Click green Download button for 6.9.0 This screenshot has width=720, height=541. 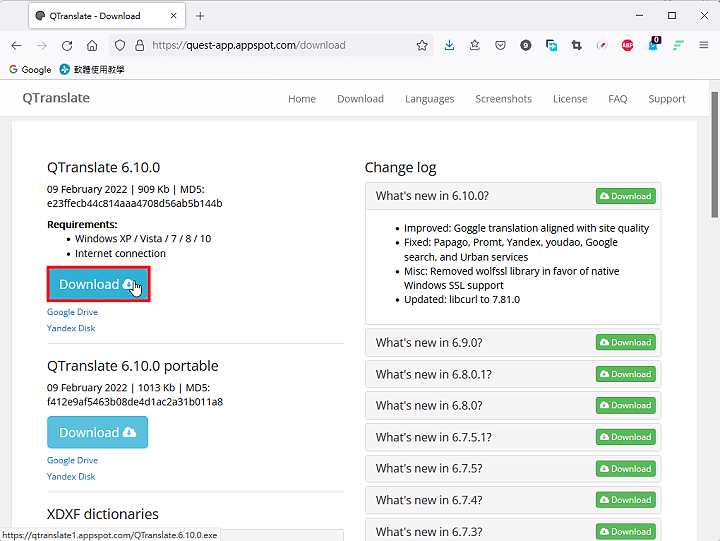[625, 342]
